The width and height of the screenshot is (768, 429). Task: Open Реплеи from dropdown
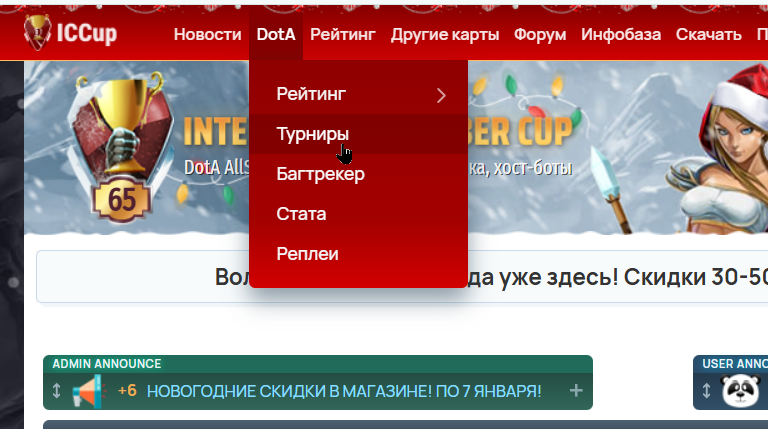[359, 254]
